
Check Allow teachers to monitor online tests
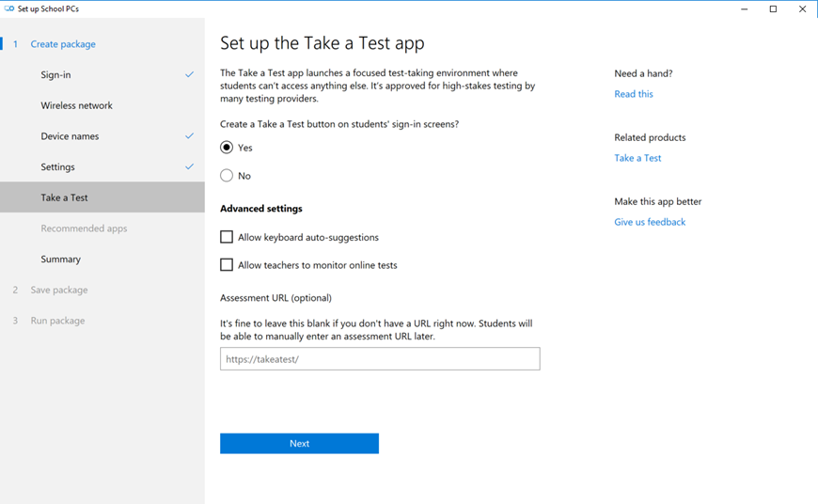(227, 265)
